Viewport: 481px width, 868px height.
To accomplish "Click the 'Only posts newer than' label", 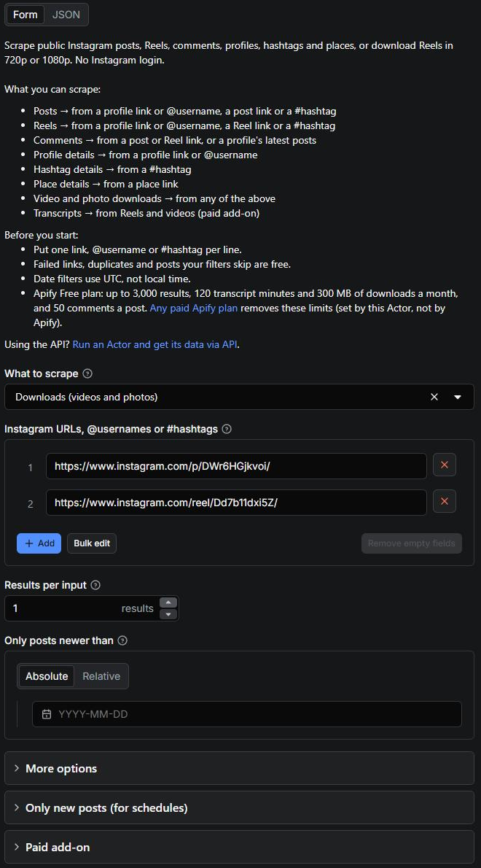I will 58,640.
